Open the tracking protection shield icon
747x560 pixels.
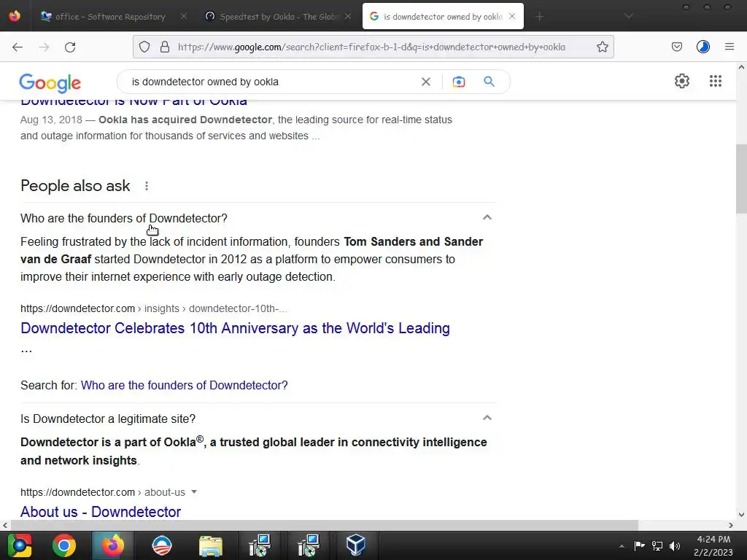pos(144,47)
